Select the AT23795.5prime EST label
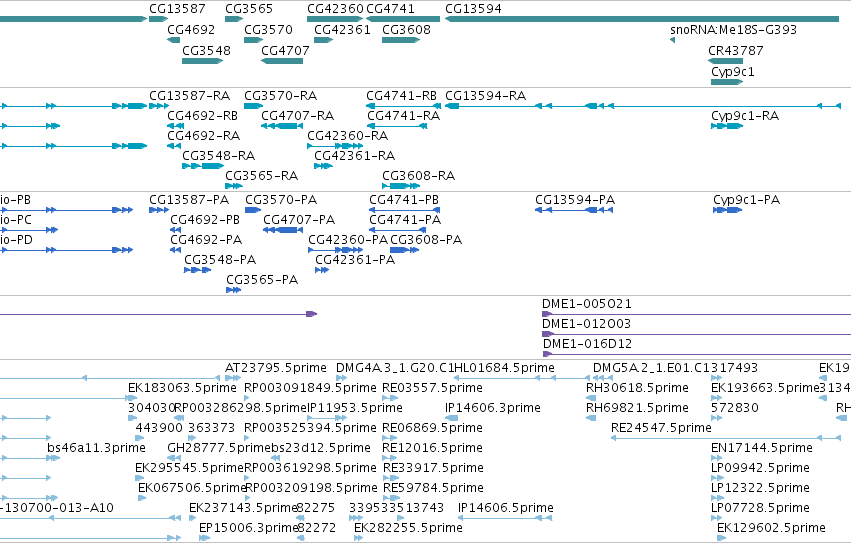This screenshot has height=543, width=851. 276,368
